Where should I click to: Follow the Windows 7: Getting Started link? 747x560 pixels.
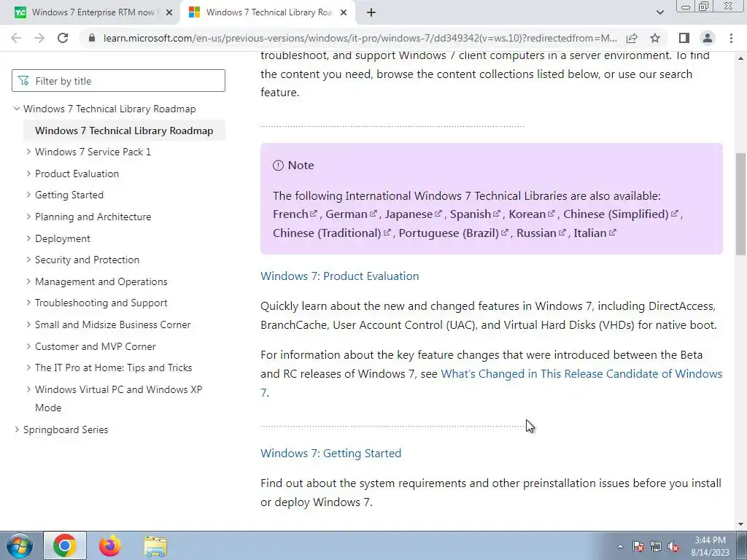[x=330, y=454]
